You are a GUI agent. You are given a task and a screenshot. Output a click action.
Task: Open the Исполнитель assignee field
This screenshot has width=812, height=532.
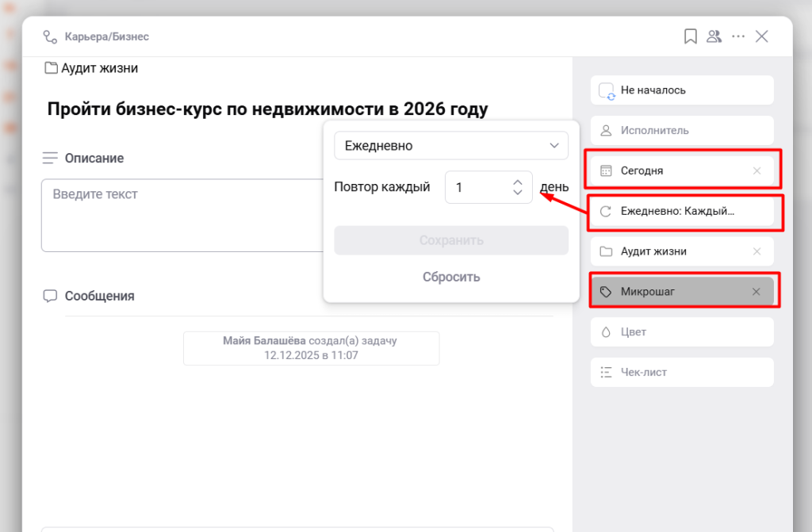(681, 130)
